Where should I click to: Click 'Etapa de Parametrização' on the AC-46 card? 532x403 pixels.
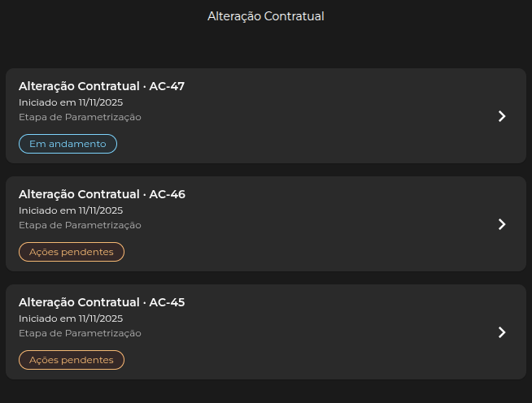[80, 225]
